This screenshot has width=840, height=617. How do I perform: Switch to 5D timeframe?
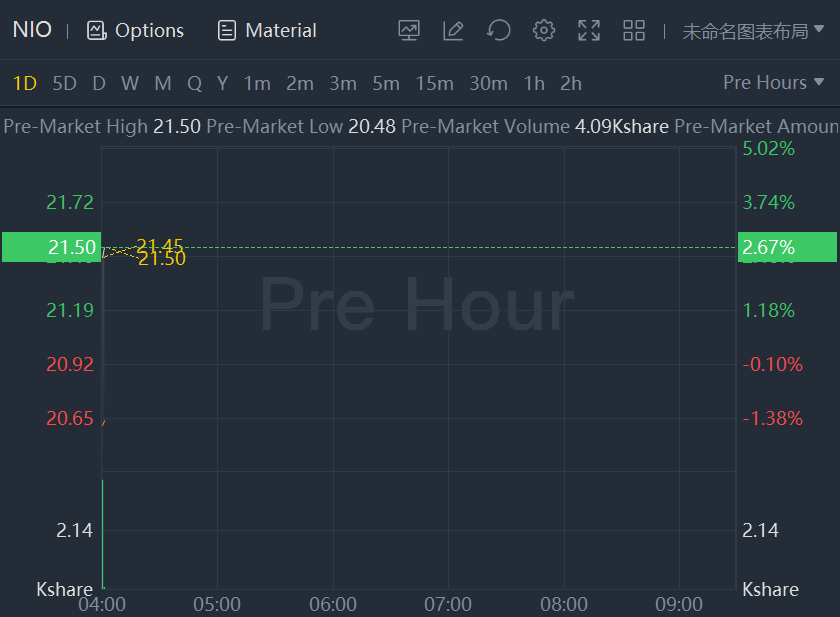pos(64,83)
